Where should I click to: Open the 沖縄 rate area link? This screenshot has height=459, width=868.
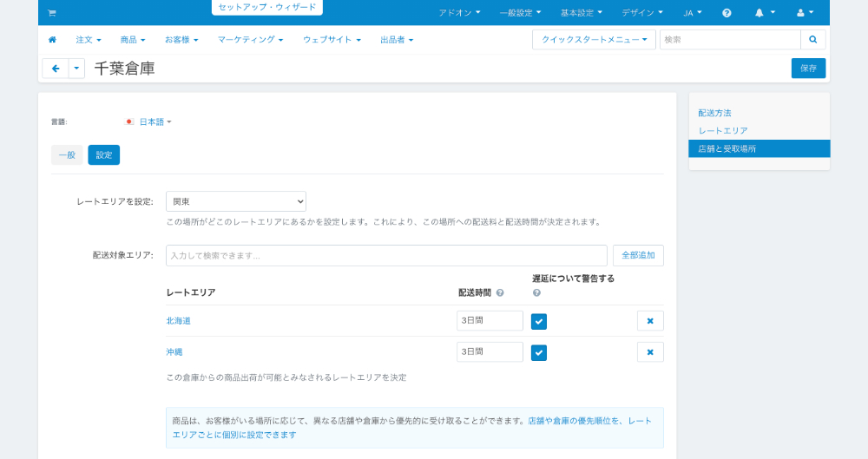(174, 351)
